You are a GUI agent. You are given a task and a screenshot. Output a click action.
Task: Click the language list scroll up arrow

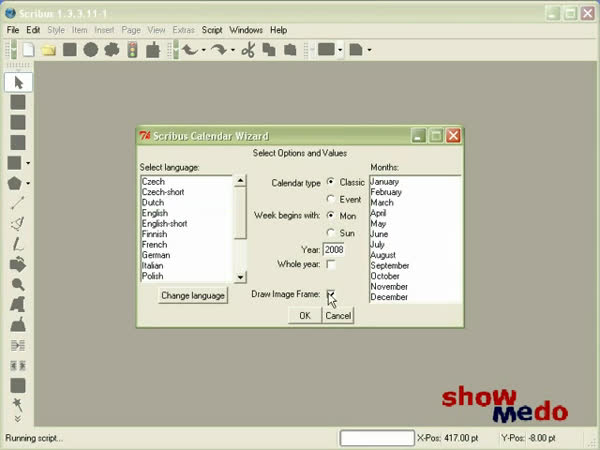[240, 180]
